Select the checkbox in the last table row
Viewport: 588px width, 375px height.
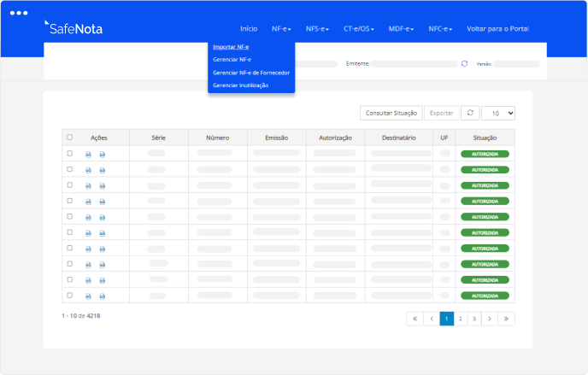tap(70, 295)
